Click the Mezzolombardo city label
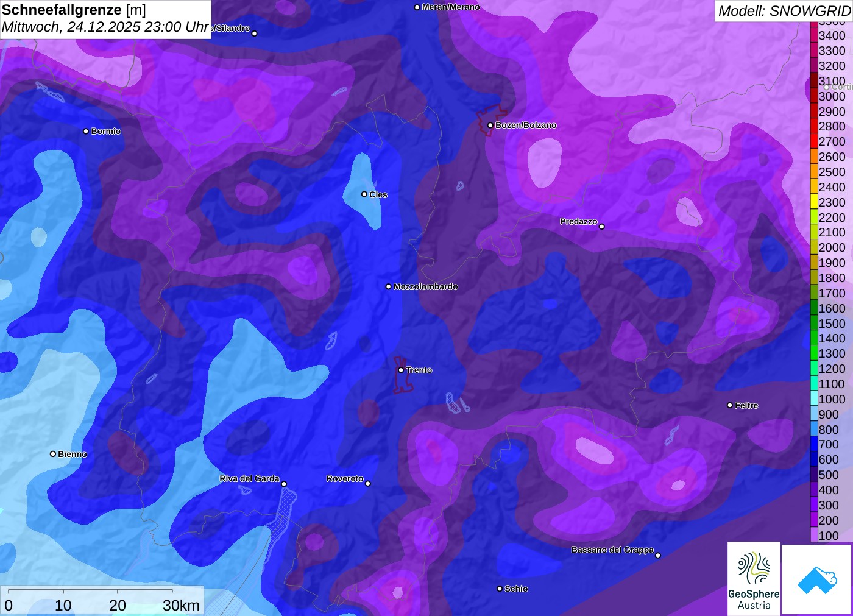 click(x=426, y=286)
